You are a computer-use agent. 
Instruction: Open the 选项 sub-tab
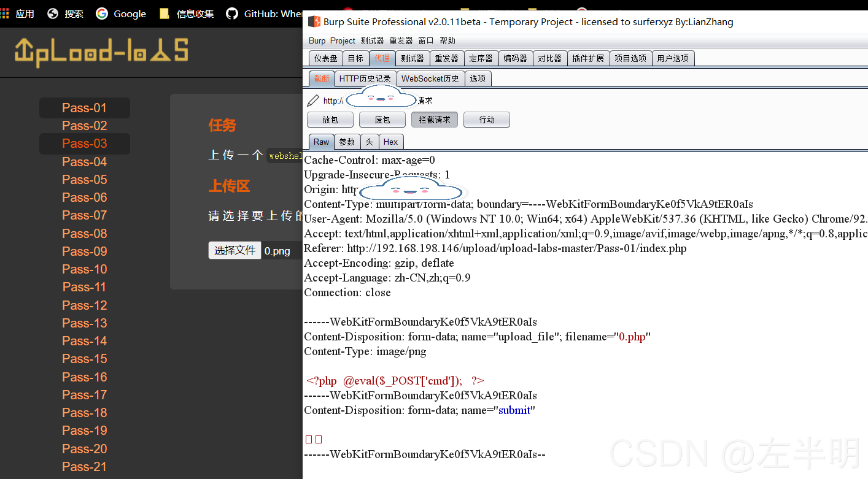click(478, 79)
